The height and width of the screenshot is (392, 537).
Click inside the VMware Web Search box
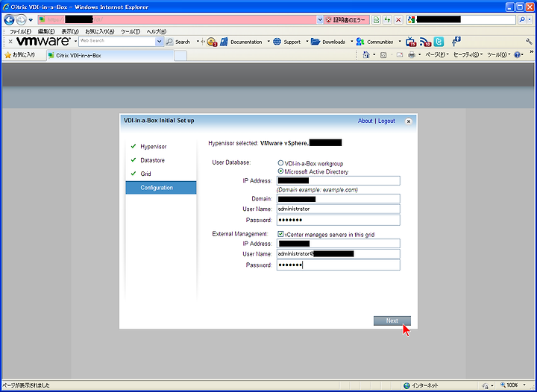point(117,42)
